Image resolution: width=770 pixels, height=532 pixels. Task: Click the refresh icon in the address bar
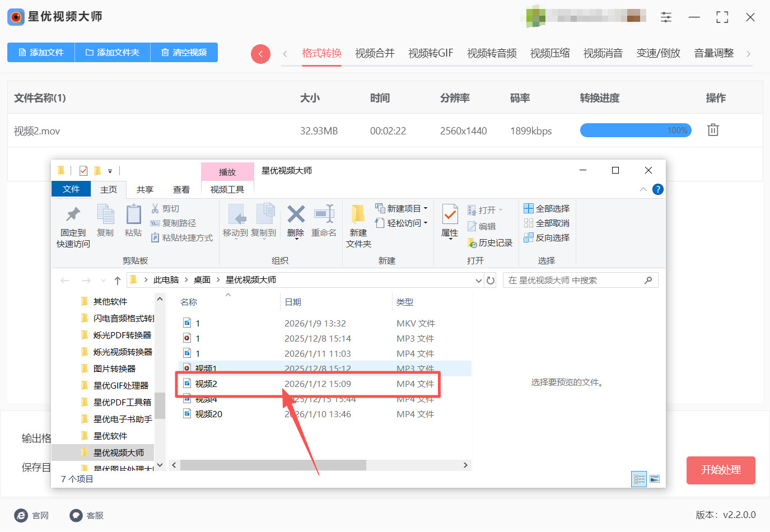(491, 280)
